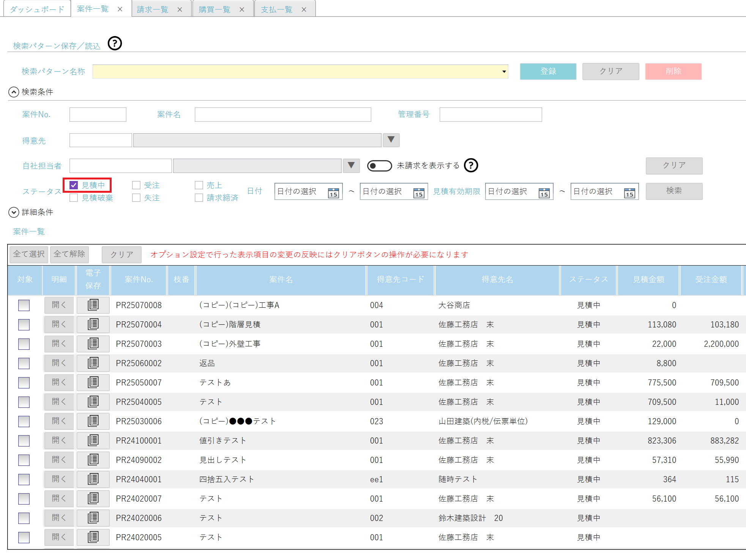Open details for PR24040001 with 開く
This screenshot has height=560, width=746.
pos(59,479)
